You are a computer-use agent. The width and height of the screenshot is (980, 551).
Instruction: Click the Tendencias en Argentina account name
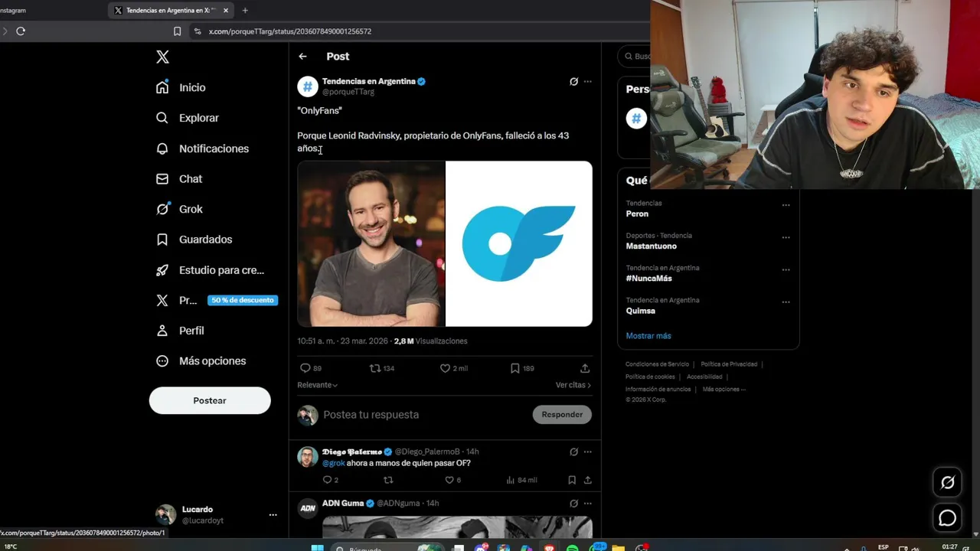pyautogui.click(x=368, y=81)
